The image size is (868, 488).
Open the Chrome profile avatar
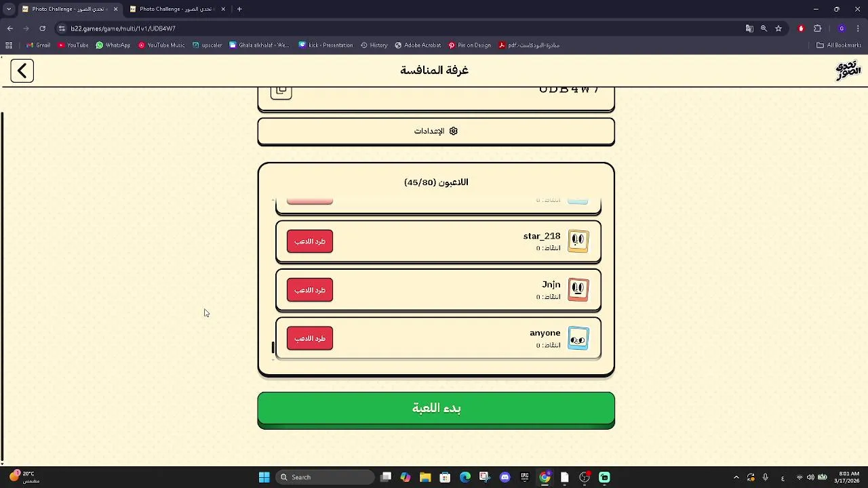tap(842, 28)
